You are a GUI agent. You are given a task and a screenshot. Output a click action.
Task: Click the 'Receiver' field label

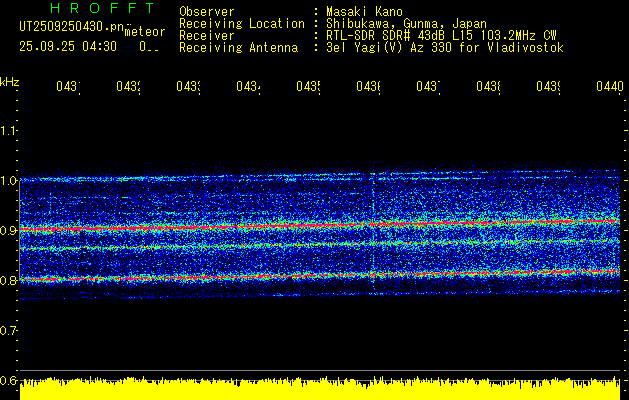207,36
